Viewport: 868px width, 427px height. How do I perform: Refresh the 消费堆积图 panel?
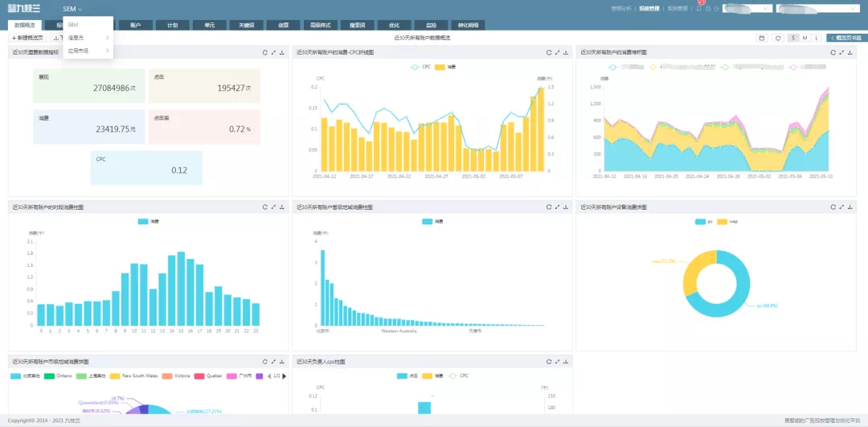point(833,52)
